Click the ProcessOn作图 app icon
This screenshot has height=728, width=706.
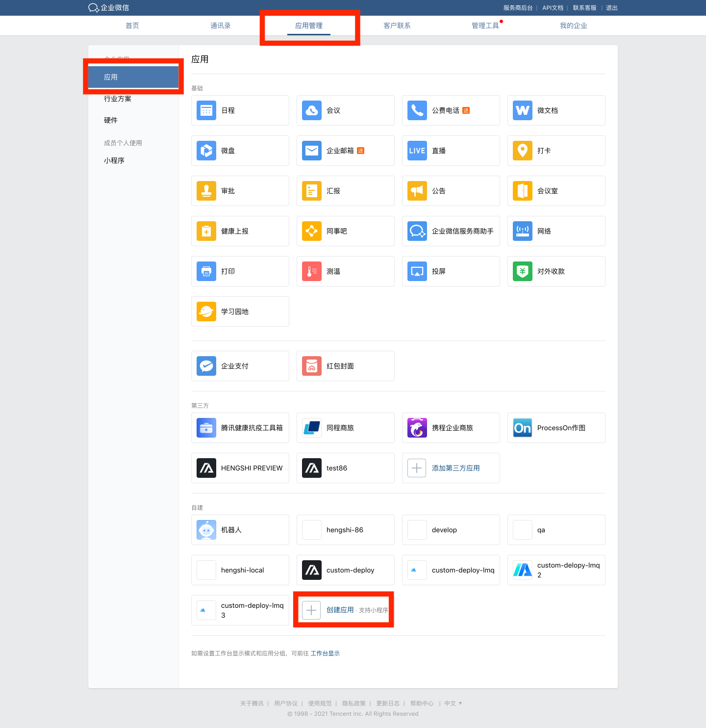(x=523, y=428)
